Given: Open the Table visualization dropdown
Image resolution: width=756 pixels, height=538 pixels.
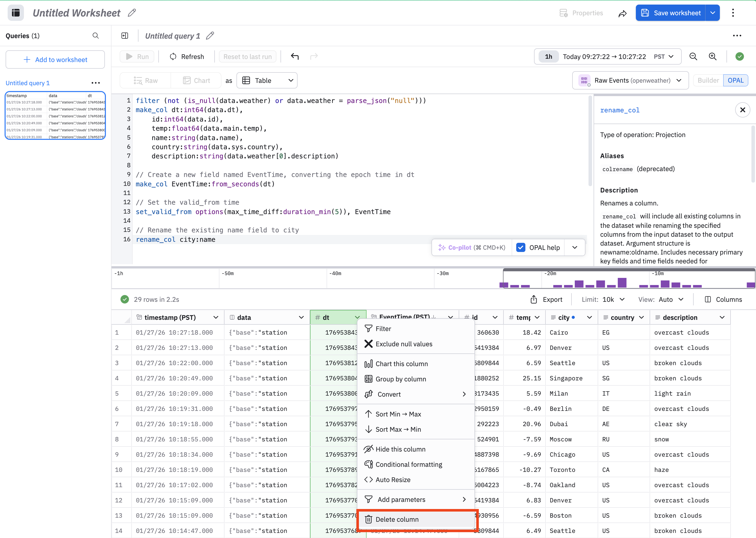Looking at the screenshot, I should (267, 81).
